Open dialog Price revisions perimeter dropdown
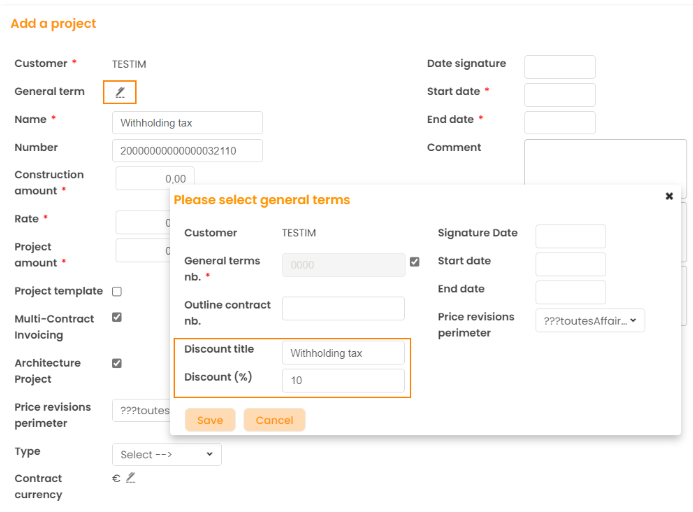 click(x=590, y=321)
